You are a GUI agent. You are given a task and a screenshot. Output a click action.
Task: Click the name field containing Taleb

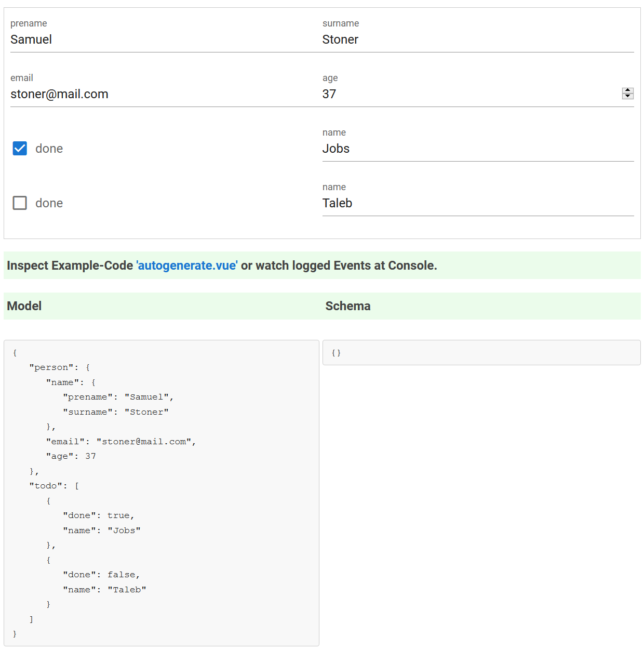(x=478, y=203)
